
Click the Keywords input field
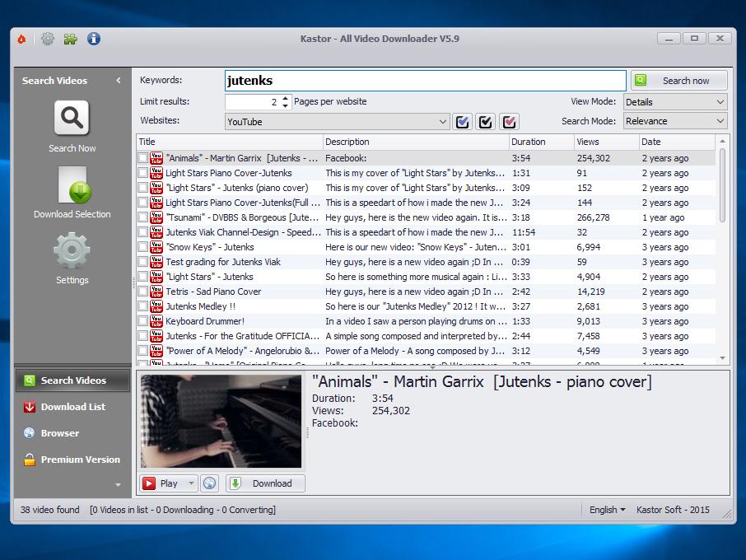click(425, 81)
